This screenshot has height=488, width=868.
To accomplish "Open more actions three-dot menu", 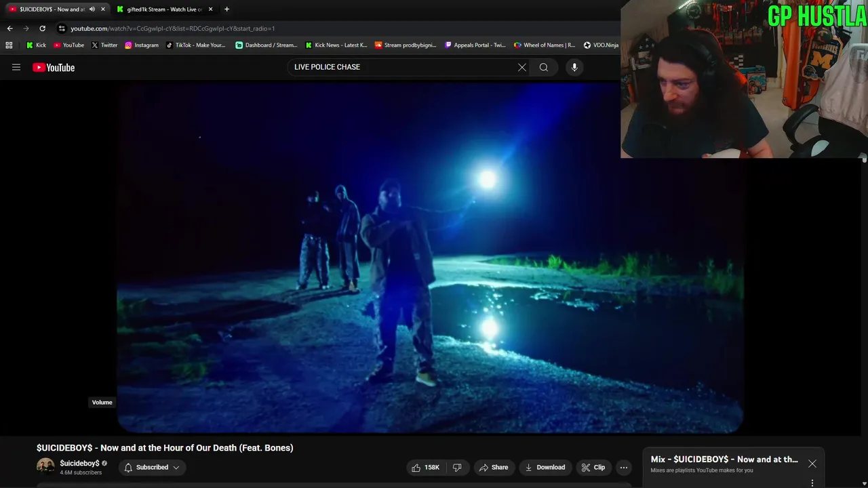I will pos(624,467).
